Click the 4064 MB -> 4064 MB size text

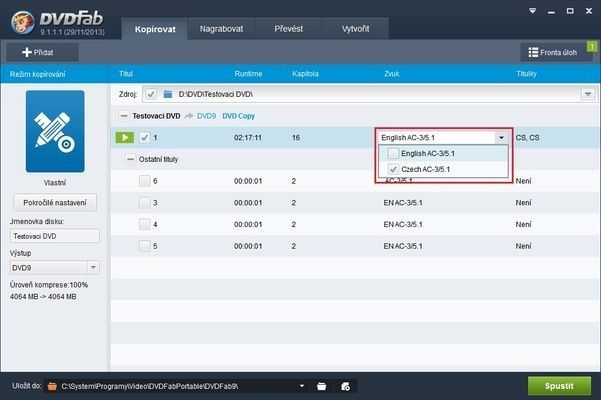43,297
